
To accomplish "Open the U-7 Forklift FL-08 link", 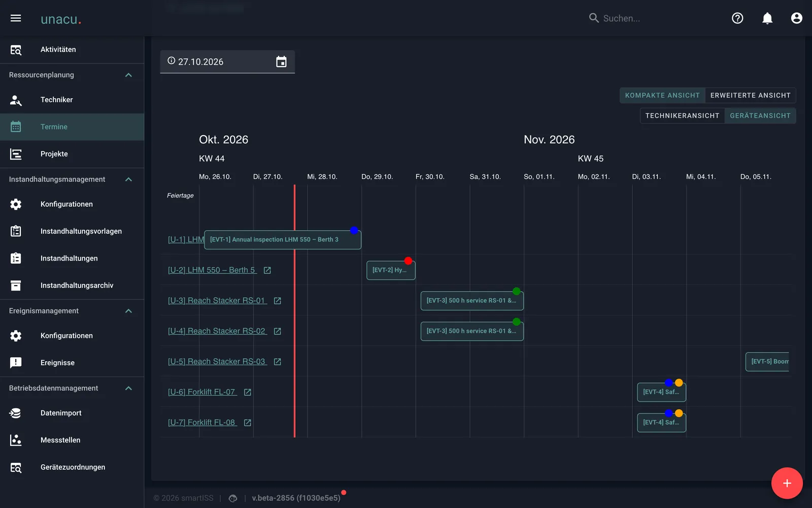I will pyautogui.click(x=202, y=423).
